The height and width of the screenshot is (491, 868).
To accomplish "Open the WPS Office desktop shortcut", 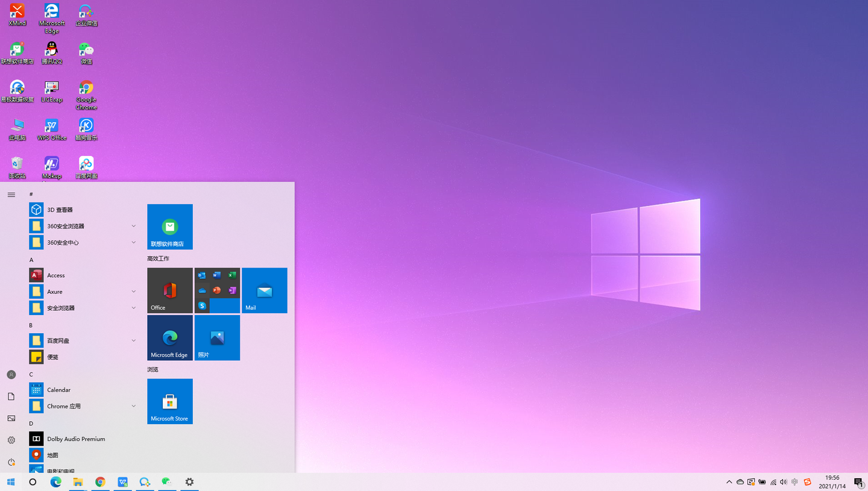I will pyautogui.click(x=52, y=130).
